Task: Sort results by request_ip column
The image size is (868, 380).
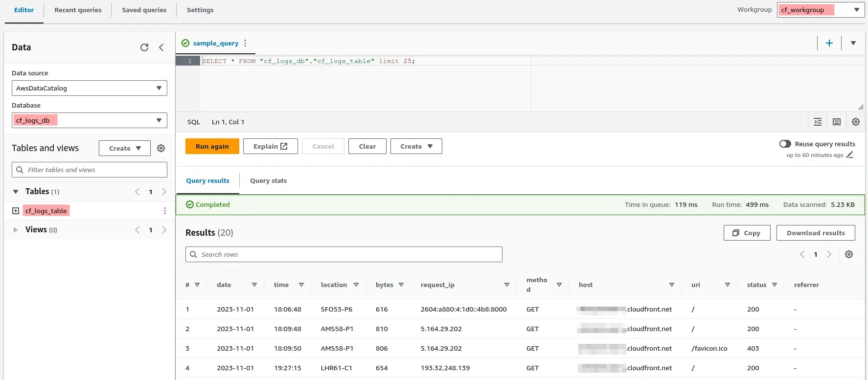Action: (507, 285)
